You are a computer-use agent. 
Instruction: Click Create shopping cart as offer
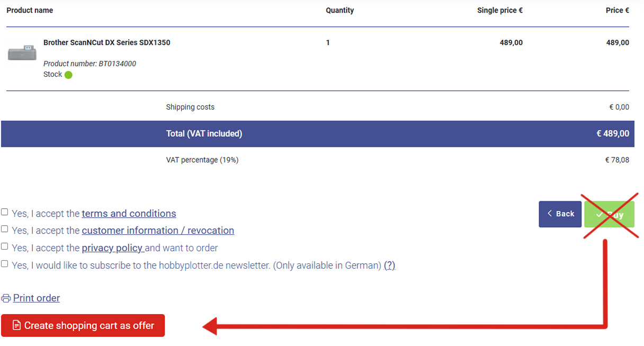(83, 325)
